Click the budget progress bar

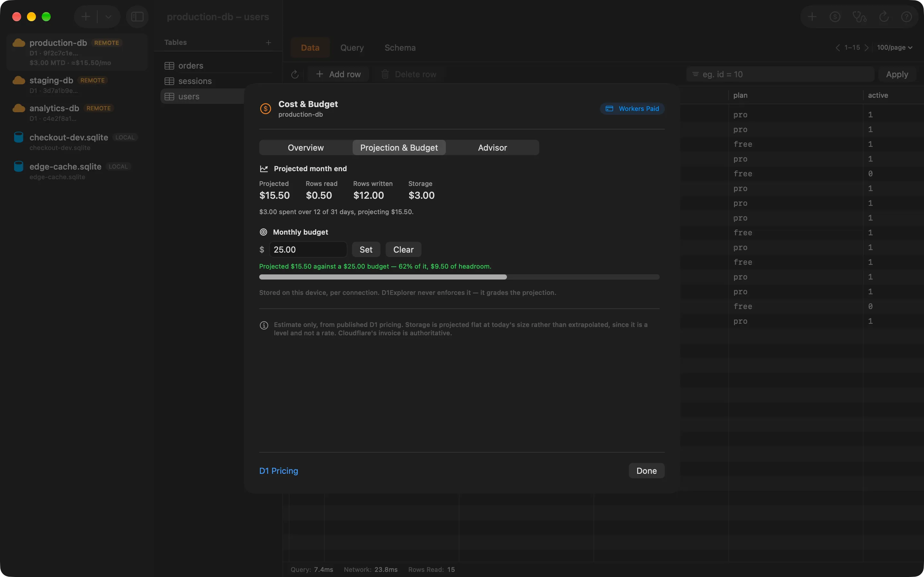tap(459, 277)
